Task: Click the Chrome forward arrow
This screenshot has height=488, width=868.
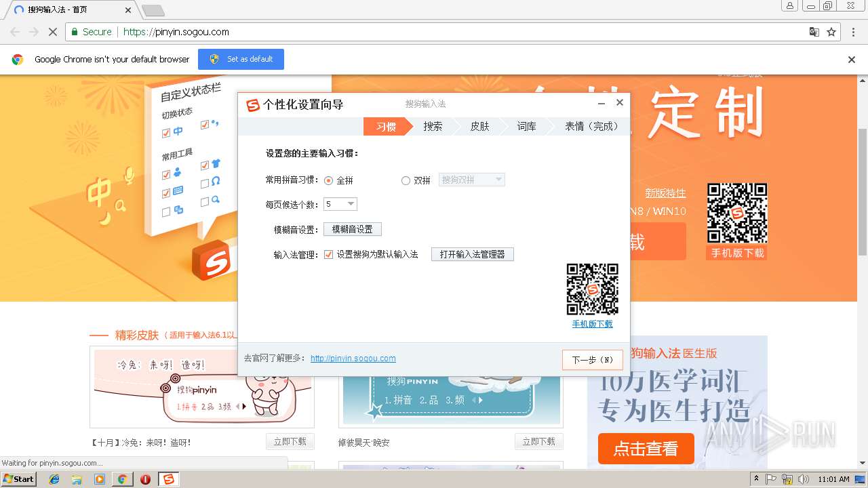Action: pyautogui.click(x=34, y=32)
